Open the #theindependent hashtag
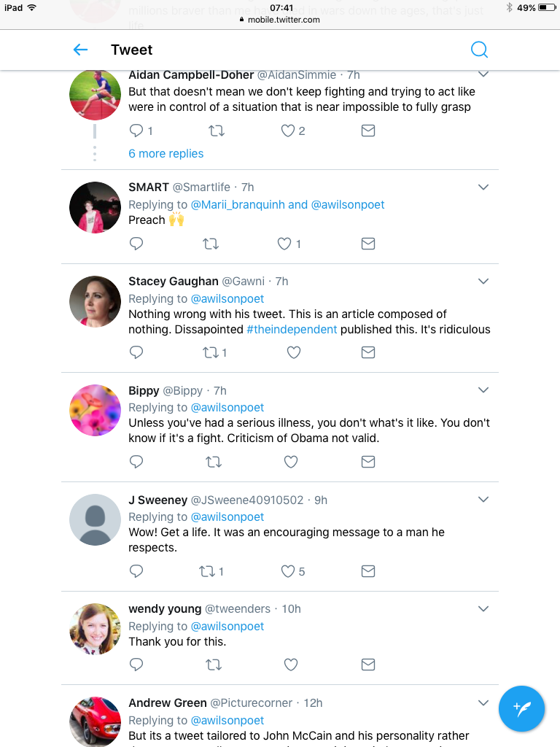The width and height of the screenshot is (560, 747). 292,330
